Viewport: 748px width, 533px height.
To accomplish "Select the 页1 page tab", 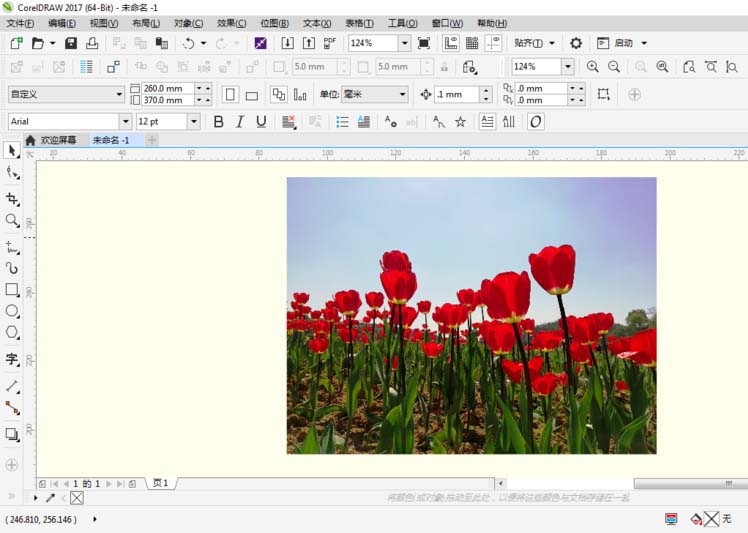I will pyautogui.click(x=160, y=483).
